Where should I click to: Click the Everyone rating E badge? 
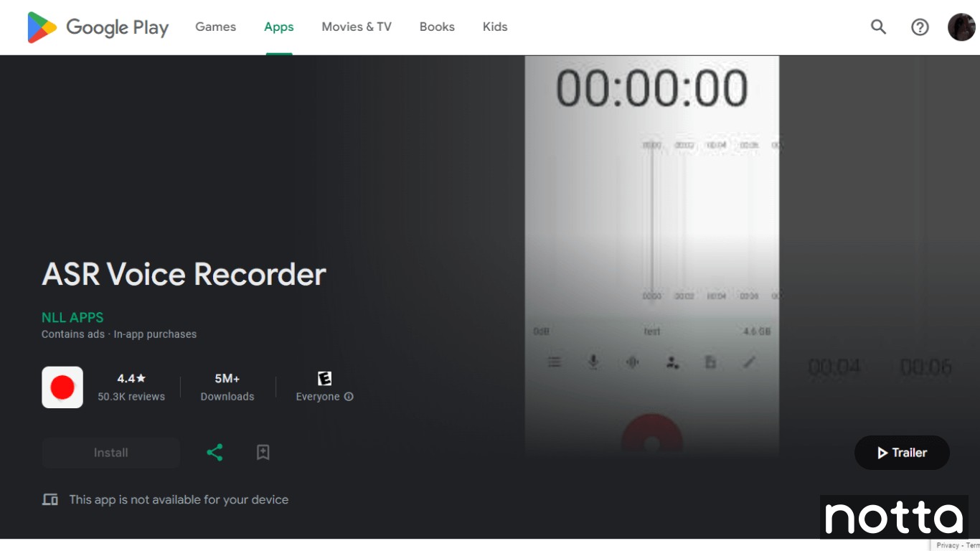324,378
